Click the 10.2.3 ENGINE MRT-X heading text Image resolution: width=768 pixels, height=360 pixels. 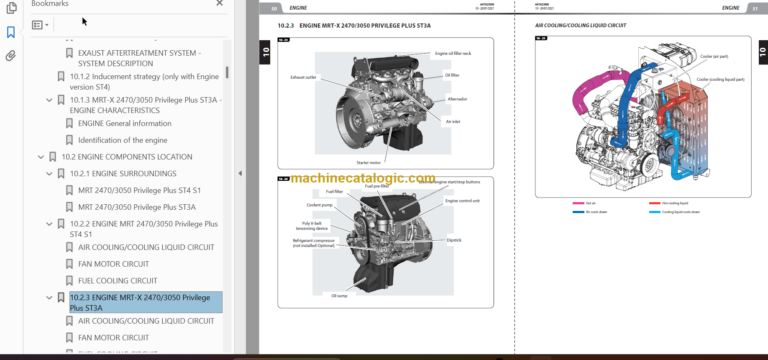pyautogui.click(x=354, y=25)
